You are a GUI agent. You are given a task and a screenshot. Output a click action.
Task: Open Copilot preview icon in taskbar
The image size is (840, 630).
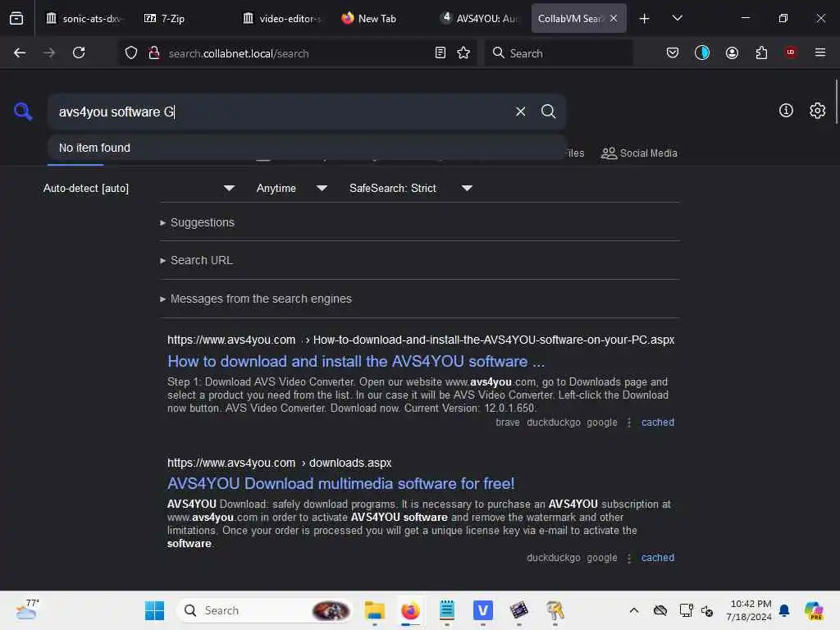[813, 610]
